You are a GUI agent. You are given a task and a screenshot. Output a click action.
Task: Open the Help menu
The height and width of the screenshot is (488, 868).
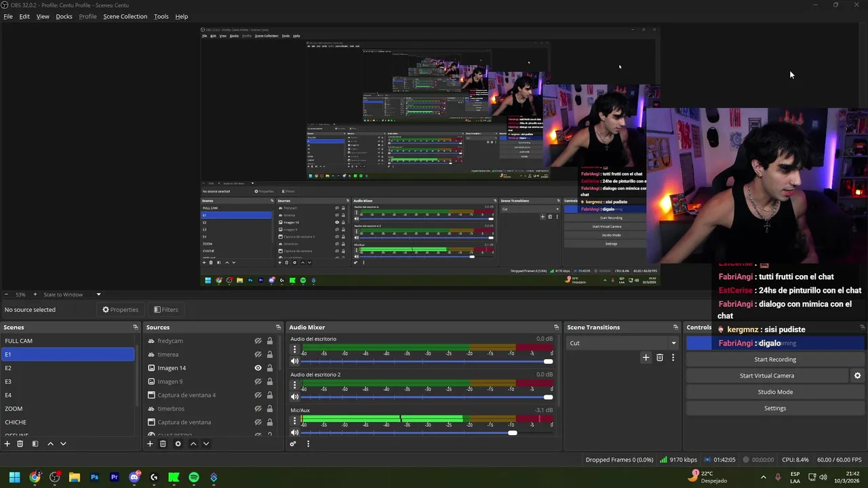click(182, 16)
